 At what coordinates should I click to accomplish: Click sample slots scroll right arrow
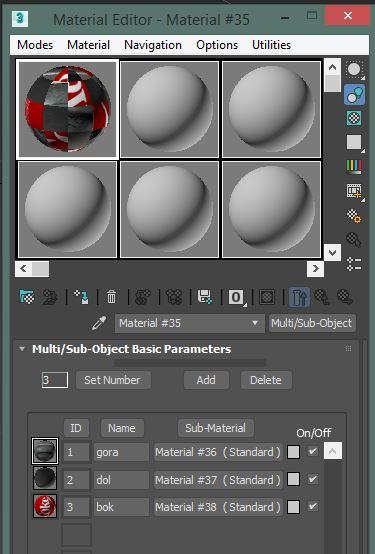315,269
